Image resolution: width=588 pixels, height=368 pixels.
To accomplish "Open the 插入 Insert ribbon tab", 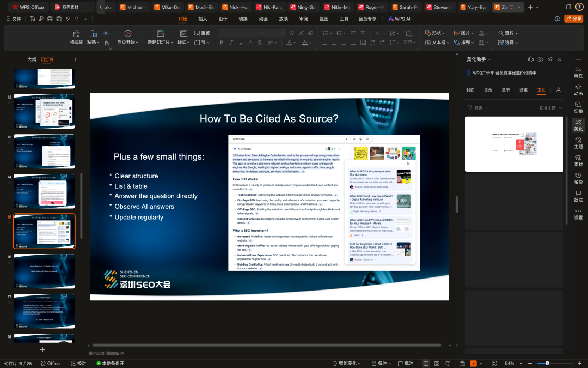I will coord(203,19).
